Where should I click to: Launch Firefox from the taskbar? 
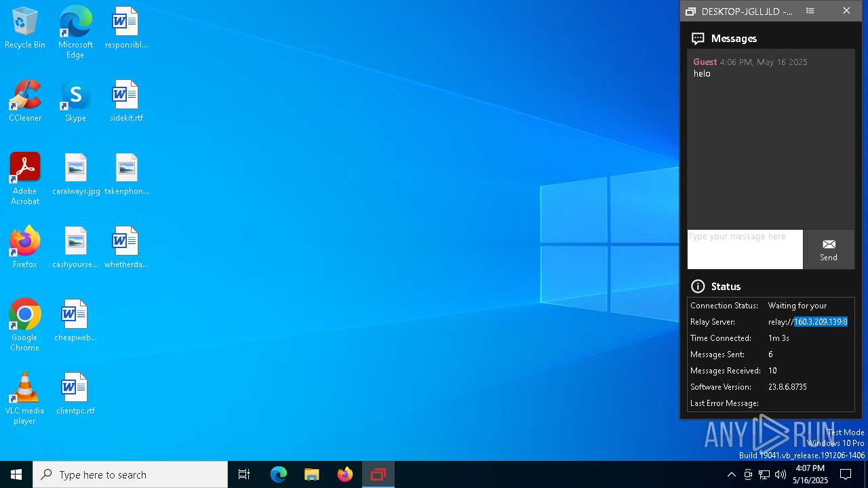click(x=345, y=474)
